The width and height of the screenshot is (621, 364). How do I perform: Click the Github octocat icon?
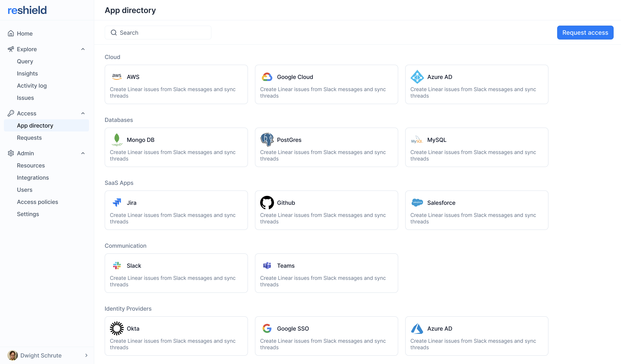pos(267,203)
